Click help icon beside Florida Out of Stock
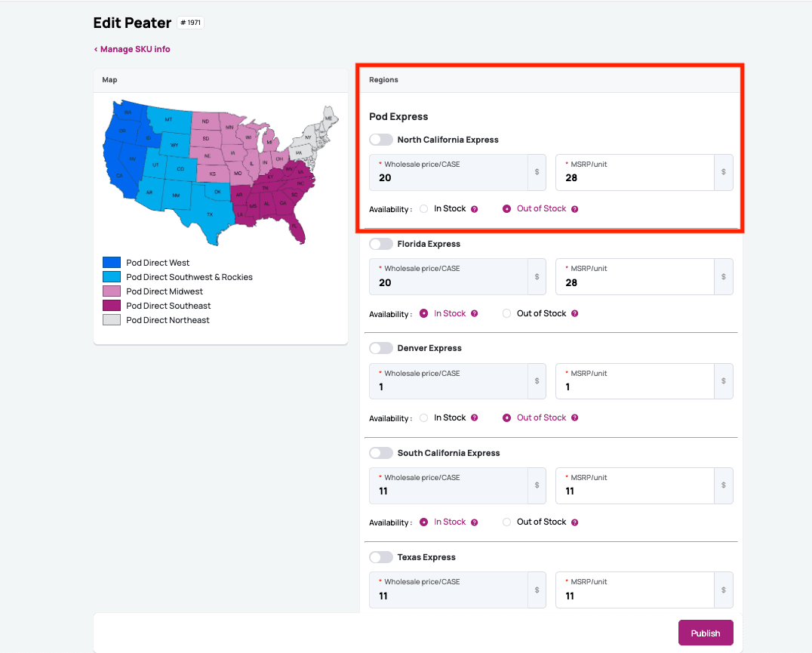The width and height of the screenshot is (812, 653). pos(575,313)
